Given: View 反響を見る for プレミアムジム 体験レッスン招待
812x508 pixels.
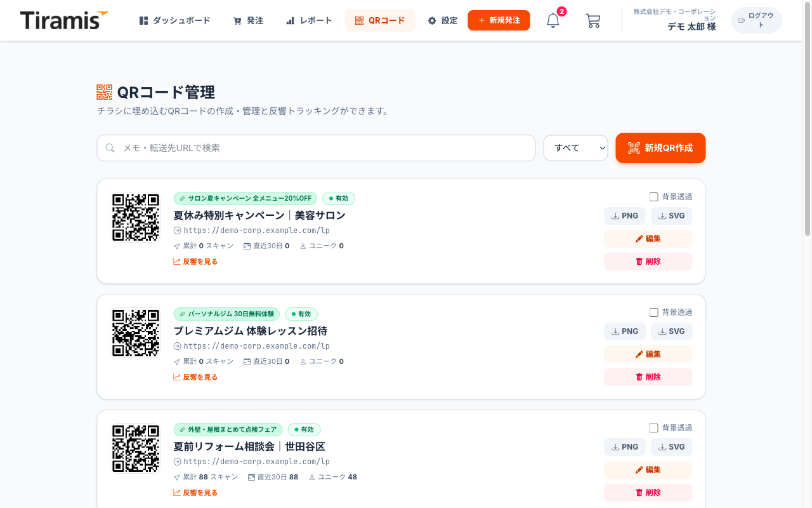Looking at the screenshot, I should pos(195,377).
